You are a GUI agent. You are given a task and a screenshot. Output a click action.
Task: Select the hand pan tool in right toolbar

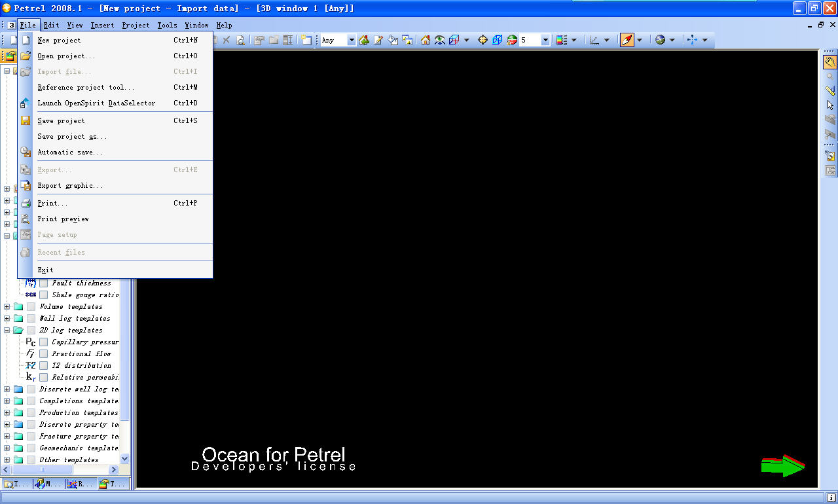[830, 62]
